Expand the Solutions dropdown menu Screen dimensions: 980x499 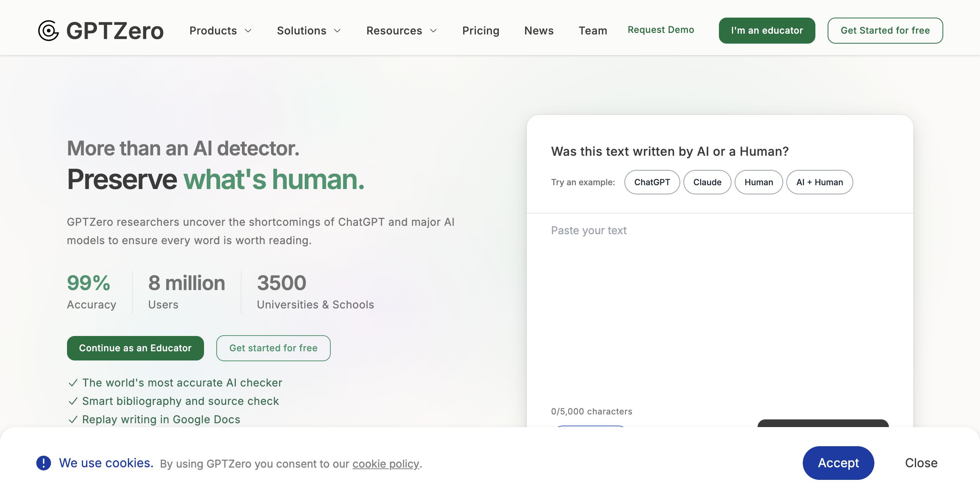click(309, 31)
